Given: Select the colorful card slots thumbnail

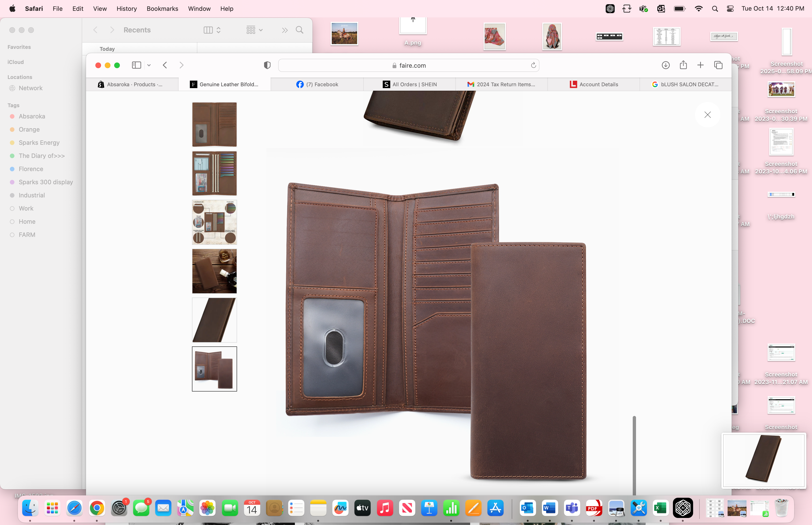Looking at the screenshot, I should coord(214,173).
